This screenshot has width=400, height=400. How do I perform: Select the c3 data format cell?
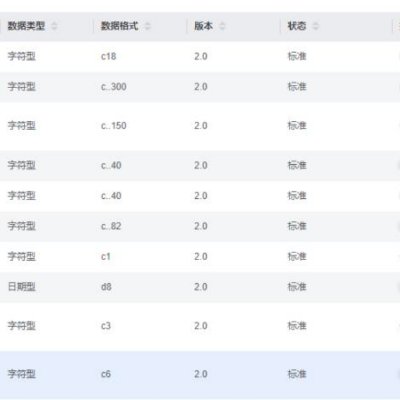106,326
